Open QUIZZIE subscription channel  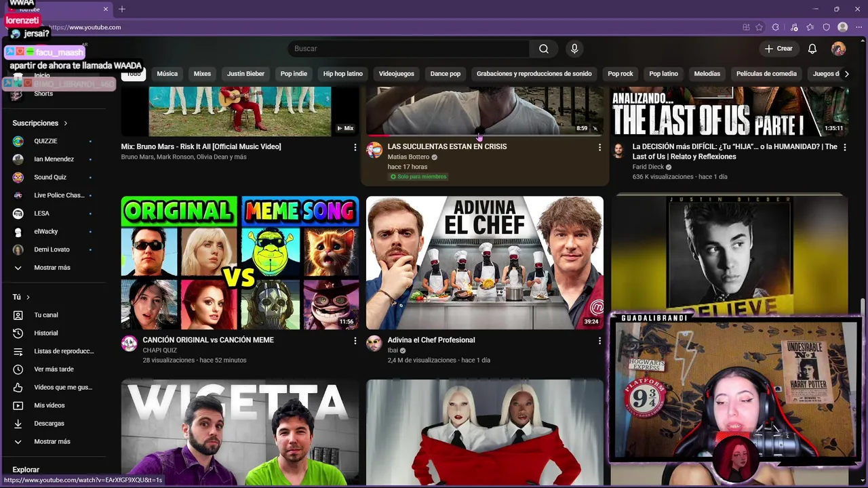53,141
